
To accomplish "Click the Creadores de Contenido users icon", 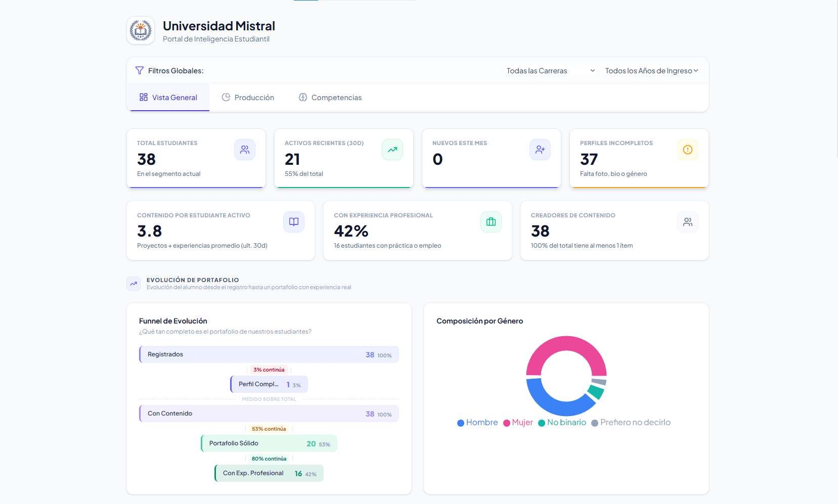I will click(688, 221).
